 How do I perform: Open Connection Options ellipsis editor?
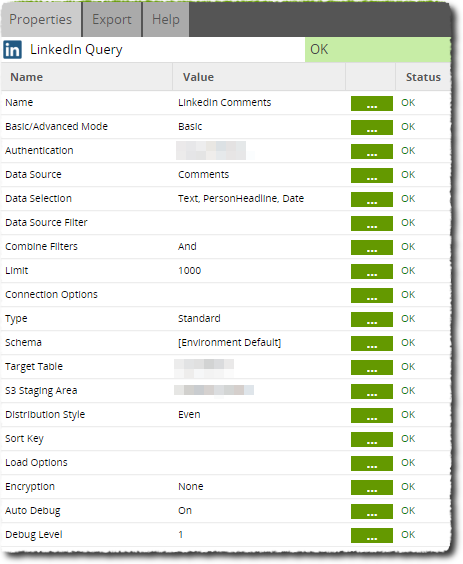[x=372, y=296]
